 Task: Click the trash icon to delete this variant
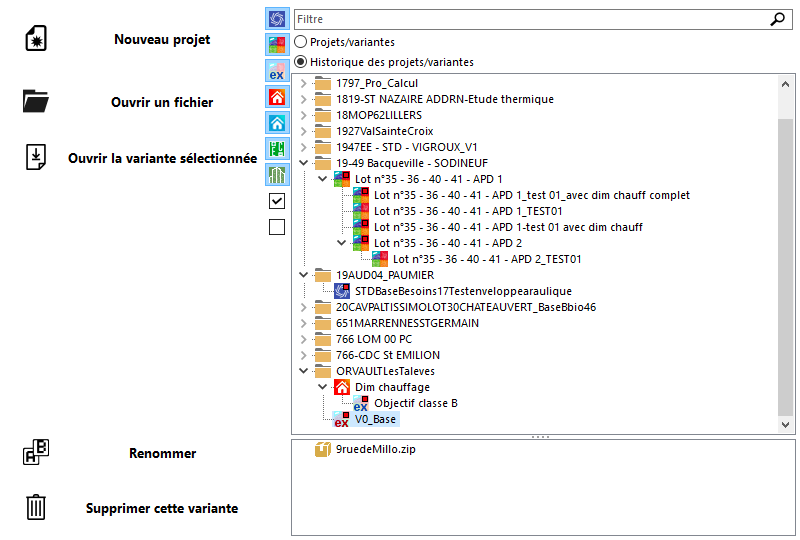click(x=36, y=507)
